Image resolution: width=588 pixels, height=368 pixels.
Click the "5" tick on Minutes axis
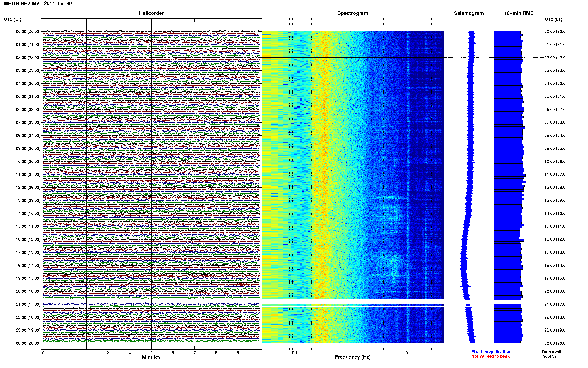click(x=151, y=353)
